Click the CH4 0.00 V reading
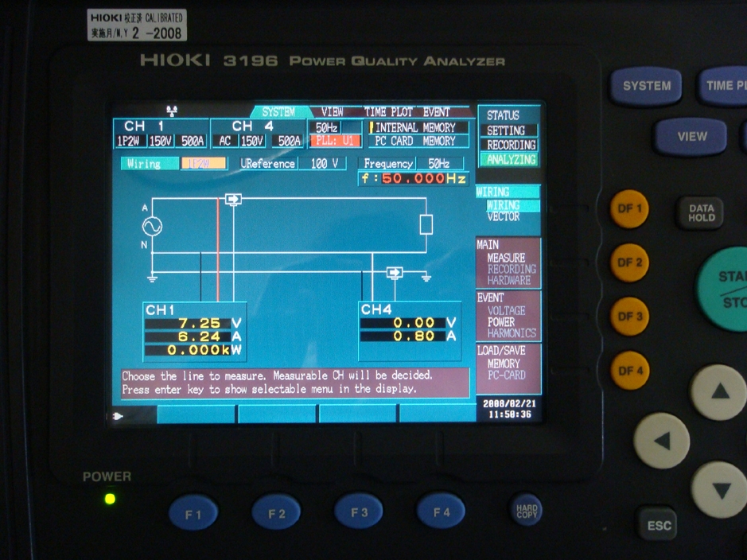The image size is (747, 560). click(x=409, y=322)
